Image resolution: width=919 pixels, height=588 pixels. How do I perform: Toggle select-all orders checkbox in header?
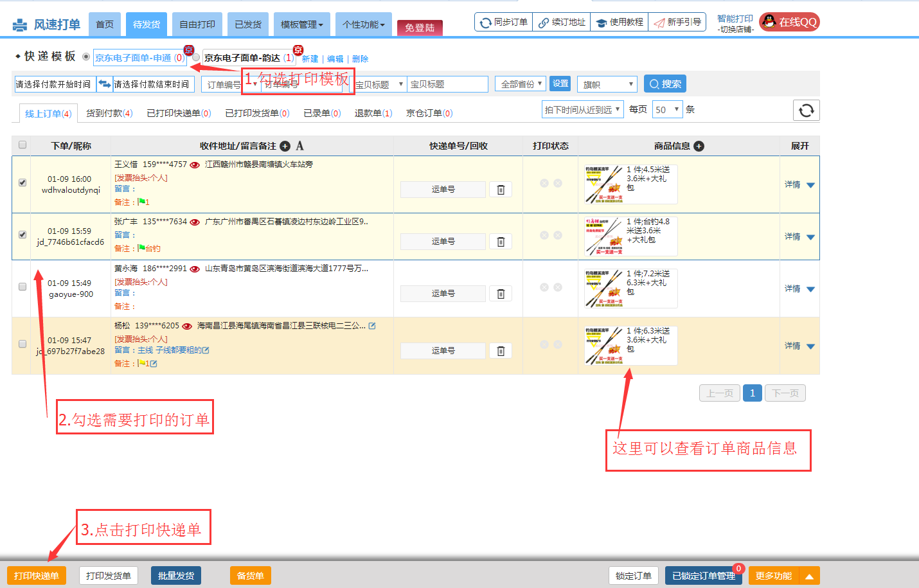click(22, 145)
